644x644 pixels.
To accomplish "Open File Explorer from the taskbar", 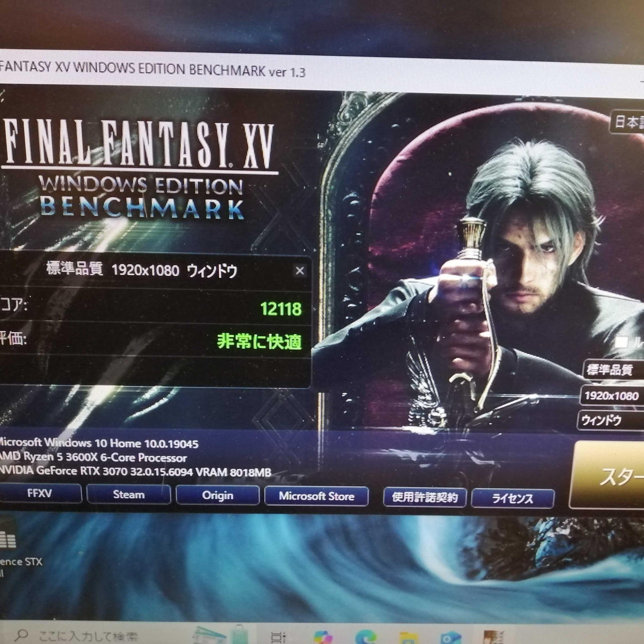I will pos(408,638).
